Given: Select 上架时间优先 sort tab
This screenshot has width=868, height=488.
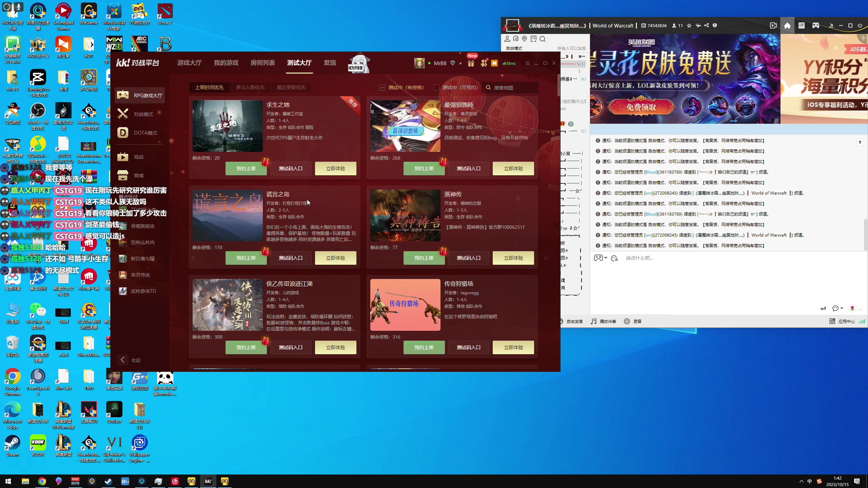Looking at the screenshot, I should pos(209,87).
